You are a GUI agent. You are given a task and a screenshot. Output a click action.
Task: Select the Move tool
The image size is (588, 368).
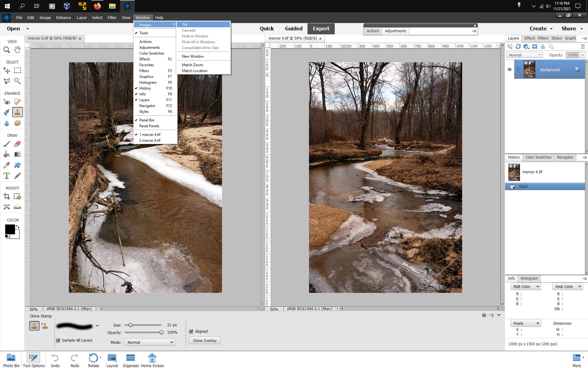click(7, 70)
